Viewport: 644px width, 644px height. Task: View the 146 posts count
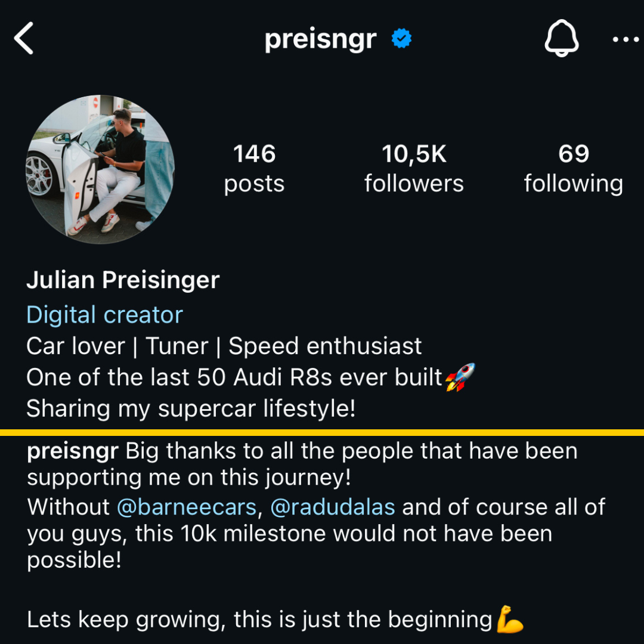[254, 168]
